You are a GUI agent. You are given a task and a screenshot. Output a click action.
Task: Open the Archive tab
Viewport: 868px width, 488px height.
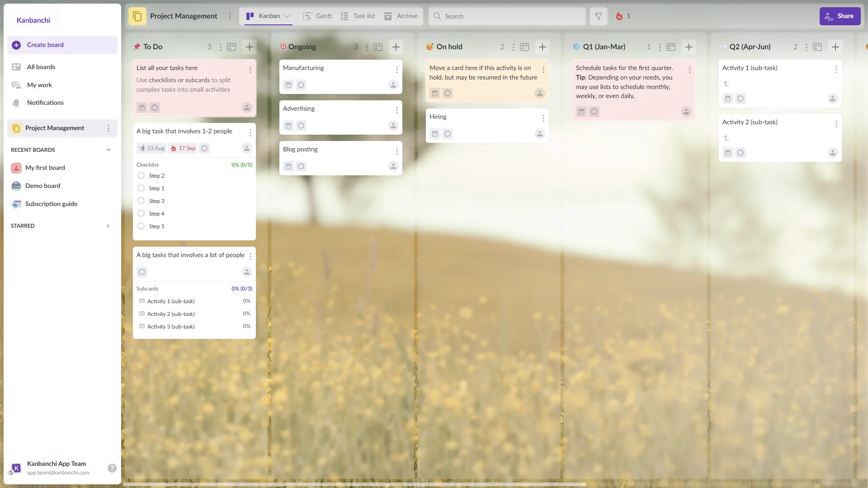pos(401,16)
